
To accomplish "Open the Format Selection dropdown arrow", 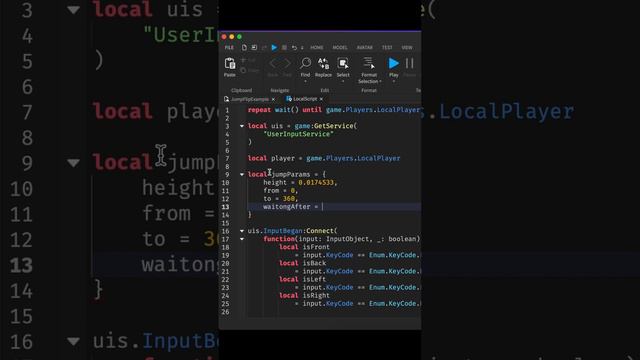I will pyautogui.click(x=380, y=82).
